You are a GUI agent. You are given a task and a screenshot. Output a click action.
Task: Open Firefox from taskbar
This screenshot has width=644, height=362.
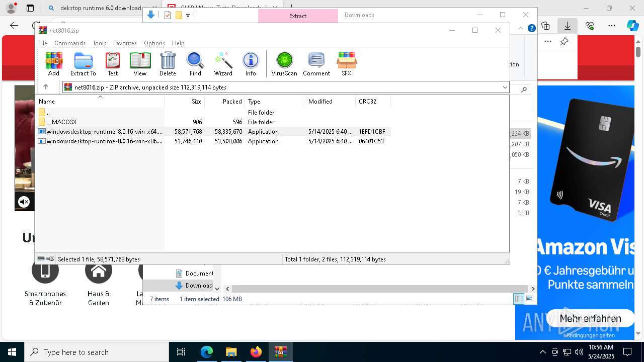click(256, 352)
